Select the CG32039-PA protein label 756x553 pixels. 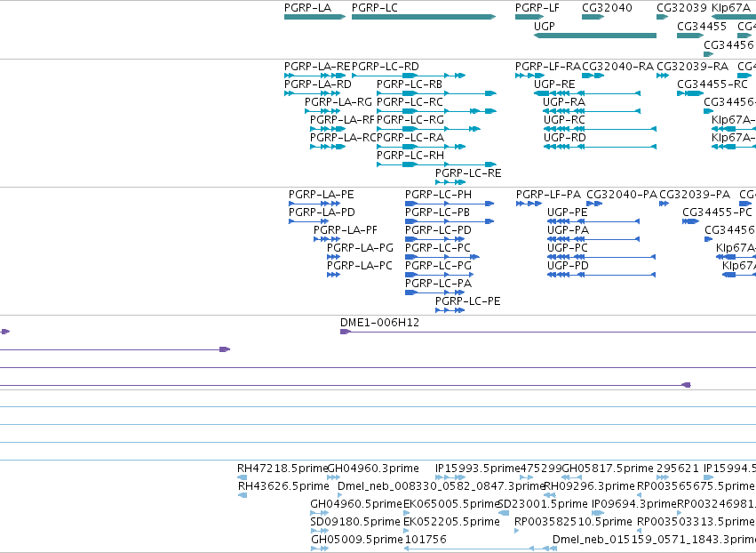695,195
